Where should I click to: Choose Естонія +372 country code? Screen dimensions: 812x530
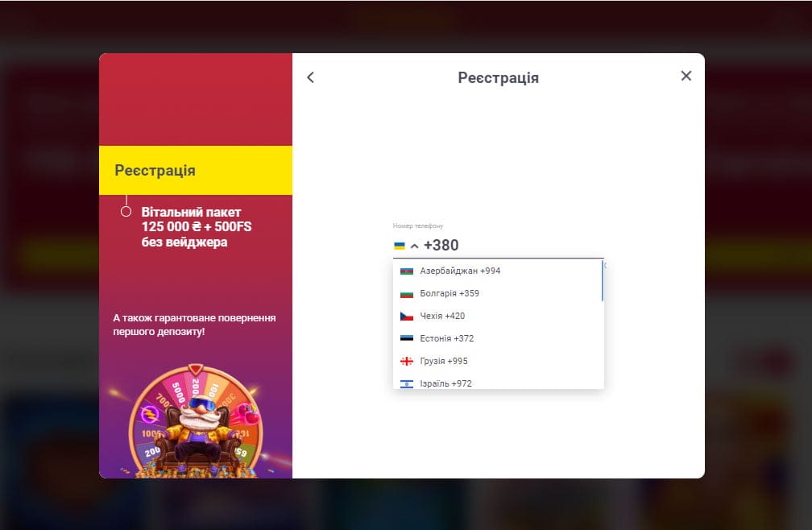(446, 339)
